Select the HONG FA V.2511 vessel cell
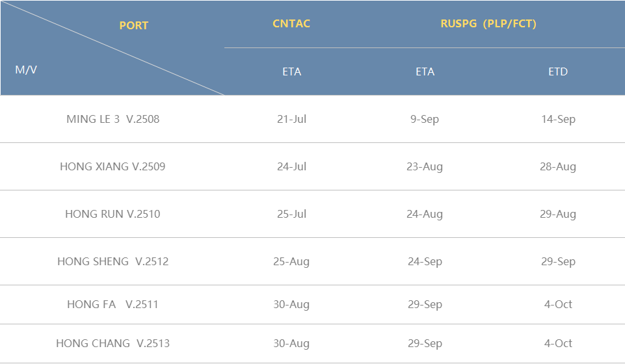This screenshot has width=625, height=364. (x=113, y=304)
